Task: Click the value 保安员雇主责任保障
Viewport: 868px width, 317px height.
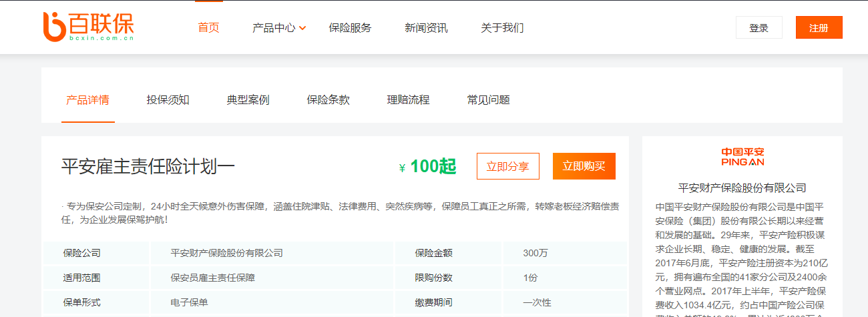Action: coord(213,278)
